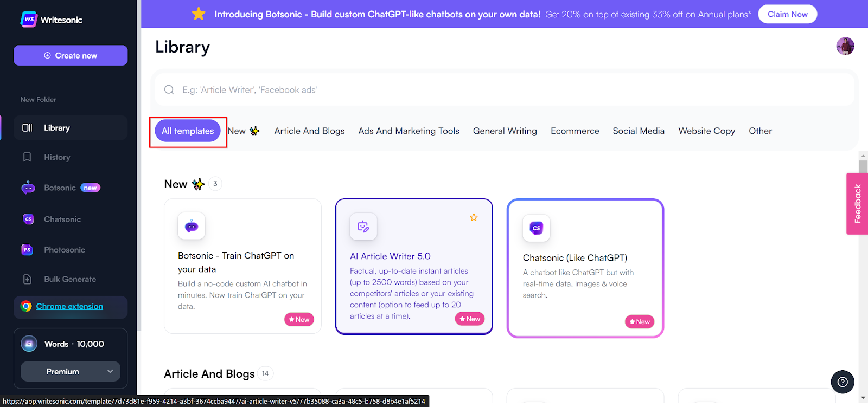Viewport: 868px width, 407px height.
Task: Open Bulk Generate in the sidebar
Action: tap(71, 279)
